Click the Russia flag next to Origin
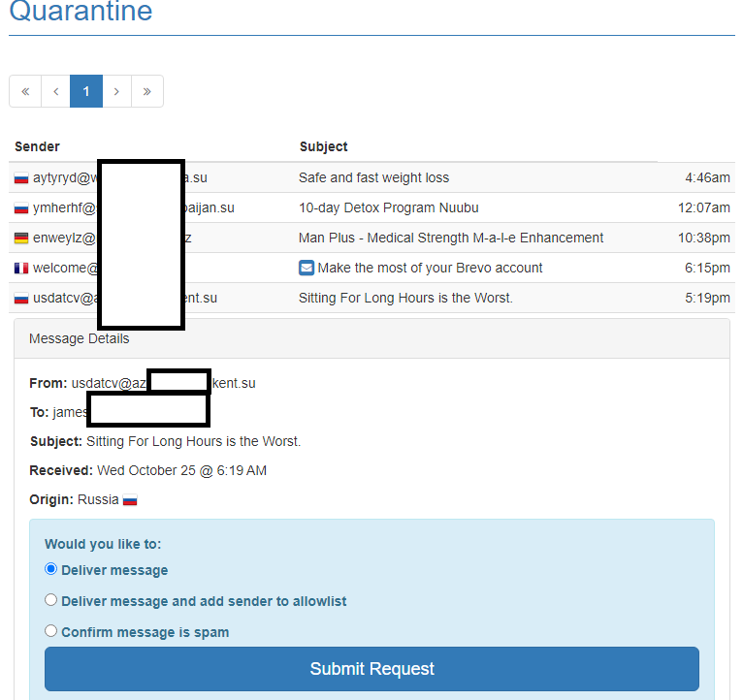Viewport: 743px width, 700px height. pyautogui.click(x=130, y=500)
